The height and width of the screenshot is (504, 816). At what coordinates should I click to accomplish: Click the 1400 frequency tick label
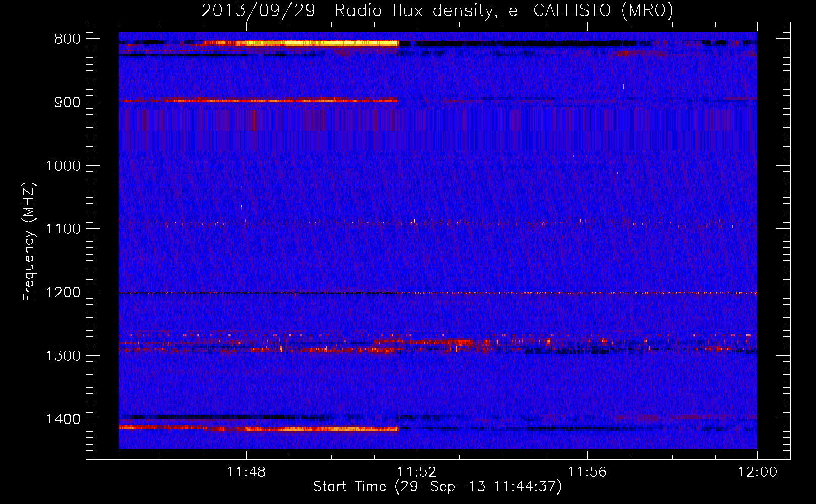click(63, 419)
